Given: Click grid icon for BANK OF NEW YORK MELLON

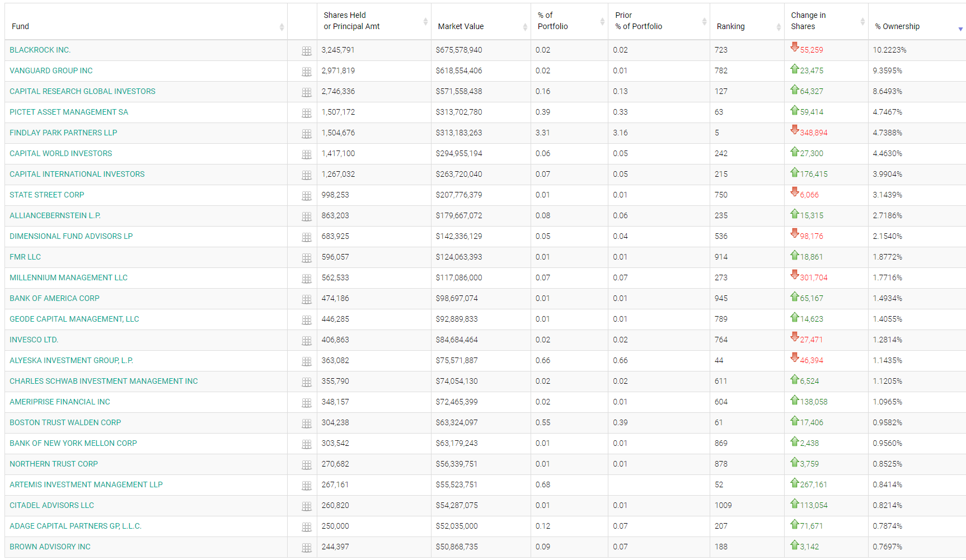Looking at the screenshot, I should (x=307, y=444).
